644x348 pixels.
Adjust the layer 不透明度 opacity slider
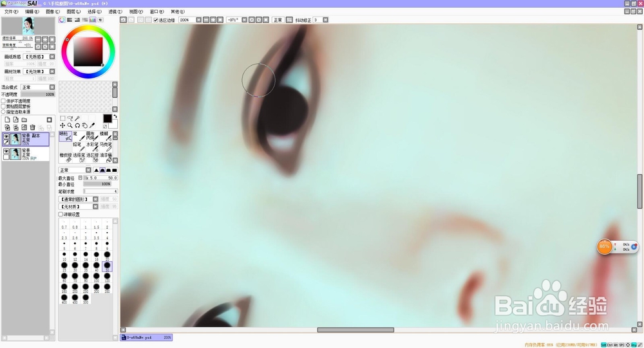tap(38, 95)
